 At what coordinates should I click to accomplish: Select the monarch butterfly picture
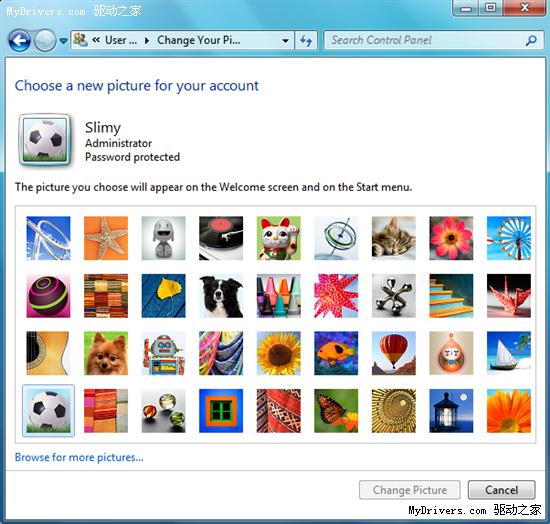[336, 411]
